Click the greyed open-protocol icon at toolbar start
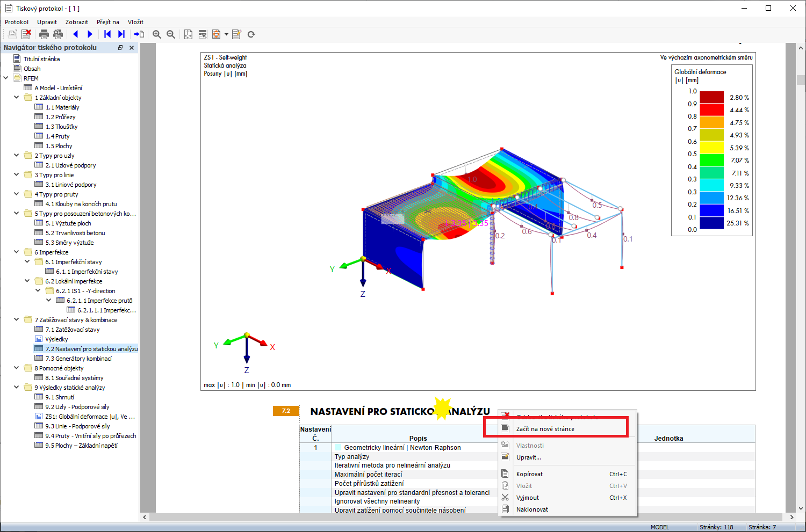The width and height of the screenshot is (806, 532). click(12, 34)
